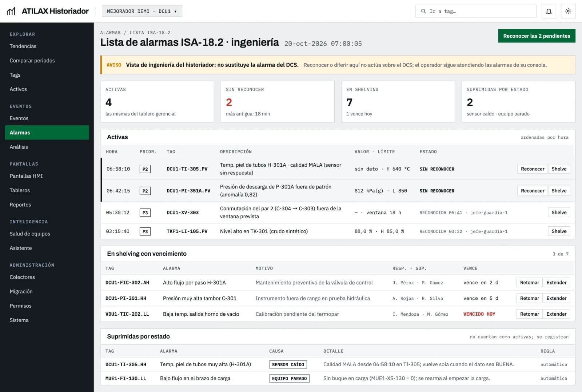
Task: Retomar the DCU1-FIC-302.AH shelved alarm
Action: 530,283
